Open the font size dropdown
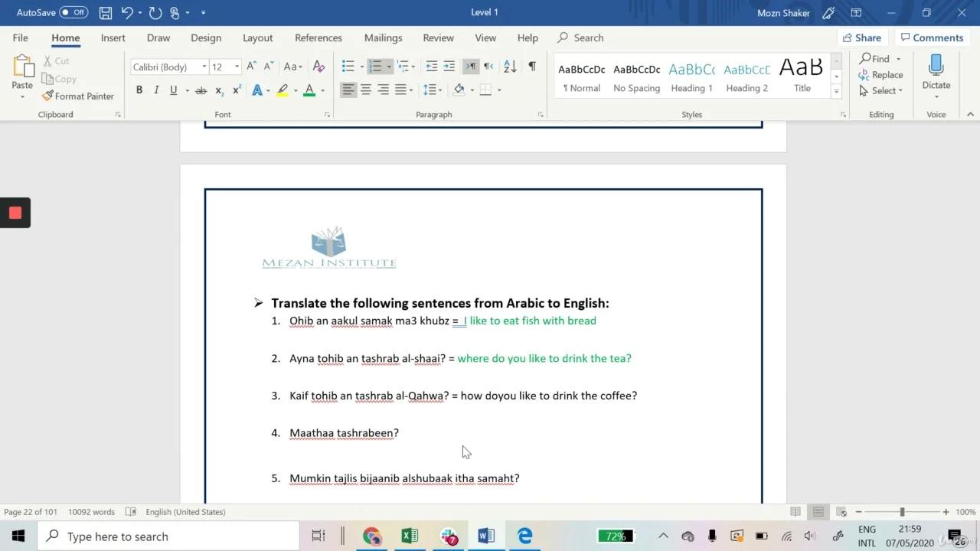Image resolution: width=980 pixels, height=551 pixels. pos(237,67)
